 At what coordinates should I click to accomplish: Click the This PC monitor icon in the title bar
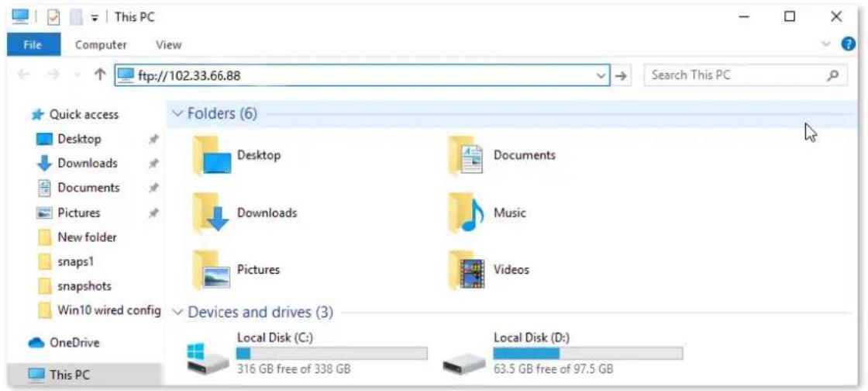coord(20,16)
